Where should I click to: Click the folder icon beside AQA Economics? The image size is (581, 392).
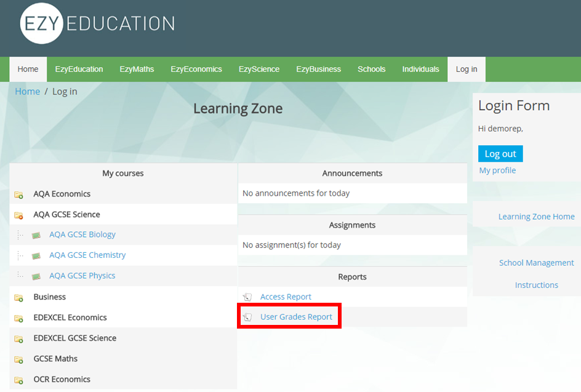(x=18, y=194)
